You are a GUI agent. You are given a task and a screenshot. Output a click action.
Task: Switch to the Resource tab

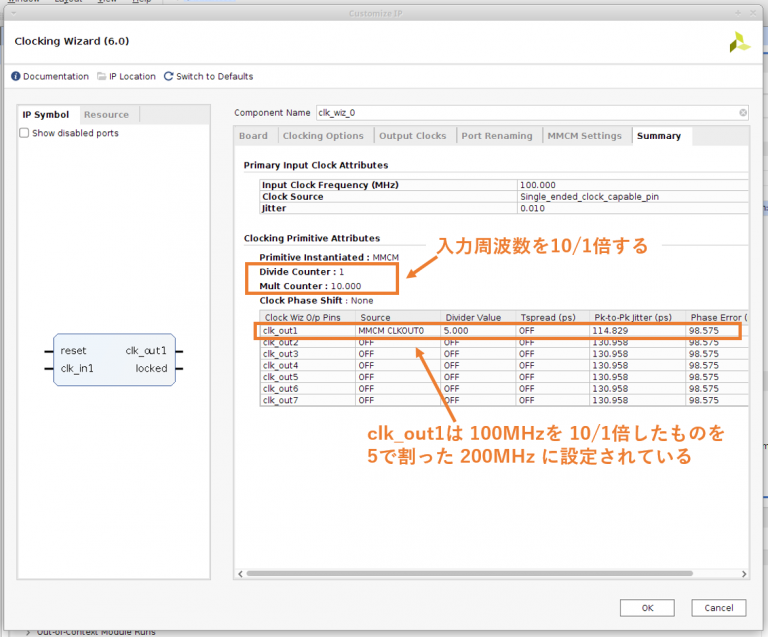click(106, 115)
